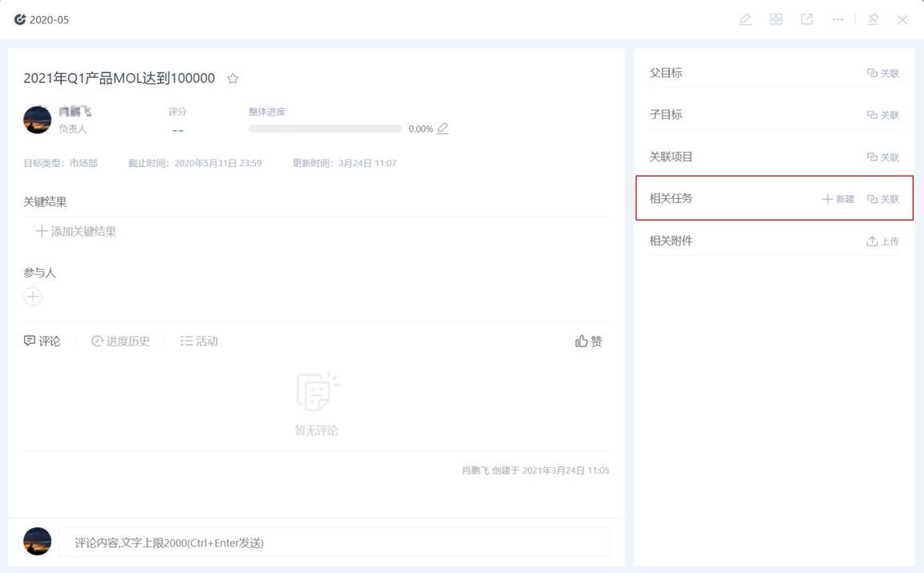
Task: Click the edit pencil icon in header
Action: click(745, 19)
